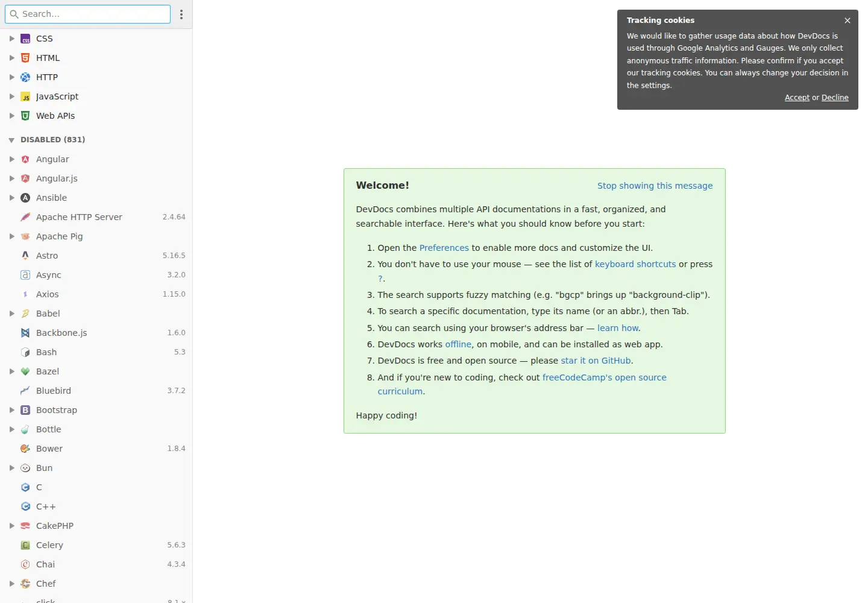Click the Backbone.js logo icon

click(25, 333)
